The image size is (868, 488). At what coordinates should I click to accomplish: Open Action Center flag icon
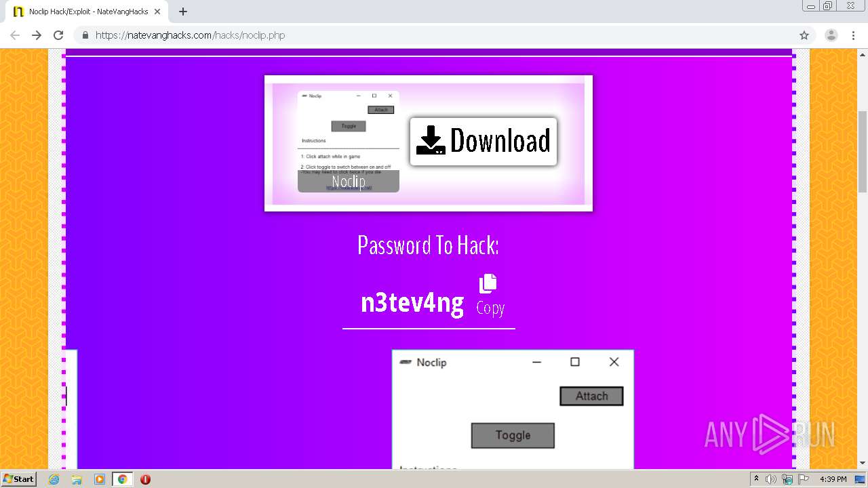tap(804, 479)
